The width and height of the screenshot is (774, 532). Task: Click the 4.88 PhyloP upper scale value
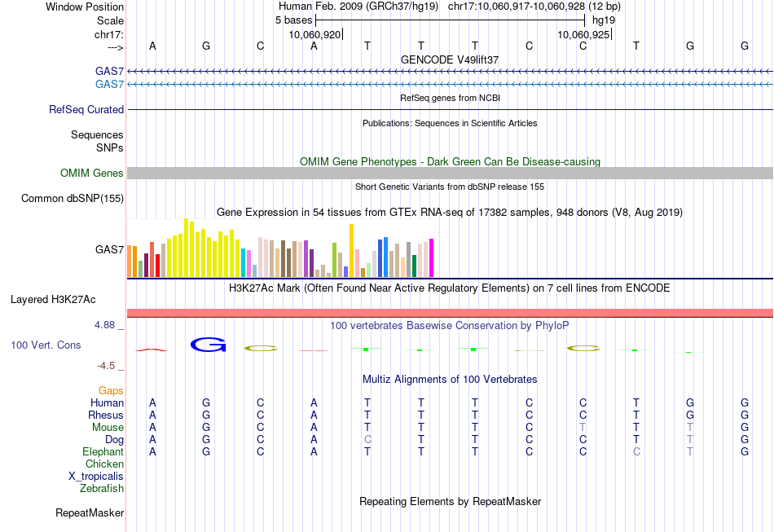point(104,325)
